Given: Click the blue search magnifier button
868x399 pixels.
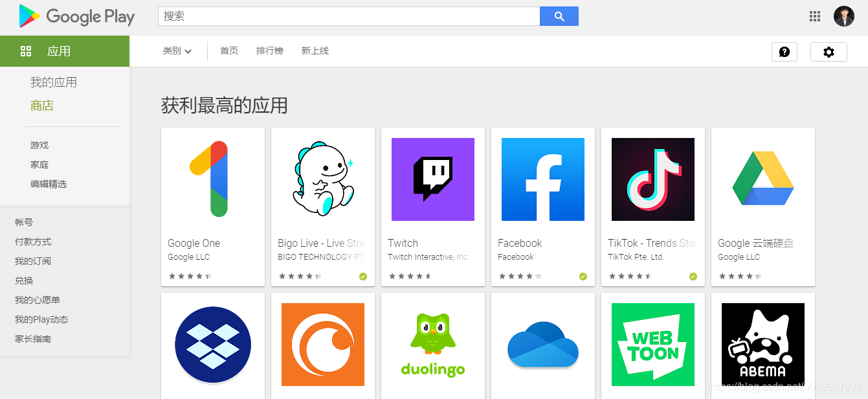Looking at the screenshot, I should [x=559, y=16].
